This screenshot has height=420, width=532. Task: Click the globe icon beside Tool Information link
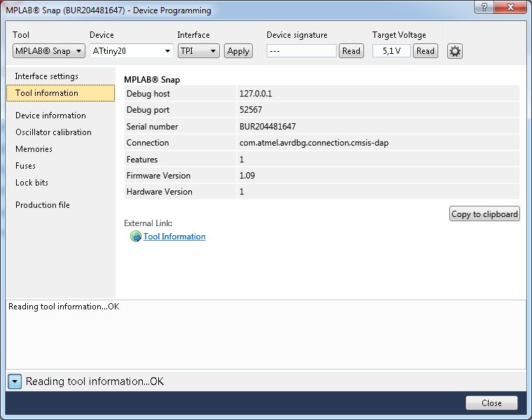pyautogui.click(x=136, y=236)
